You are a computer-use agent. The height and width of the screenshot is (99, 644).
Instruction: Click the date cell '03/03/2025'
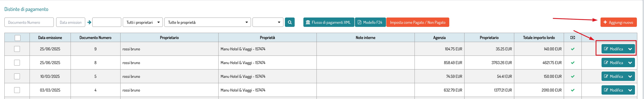click(x=50, y=90)
